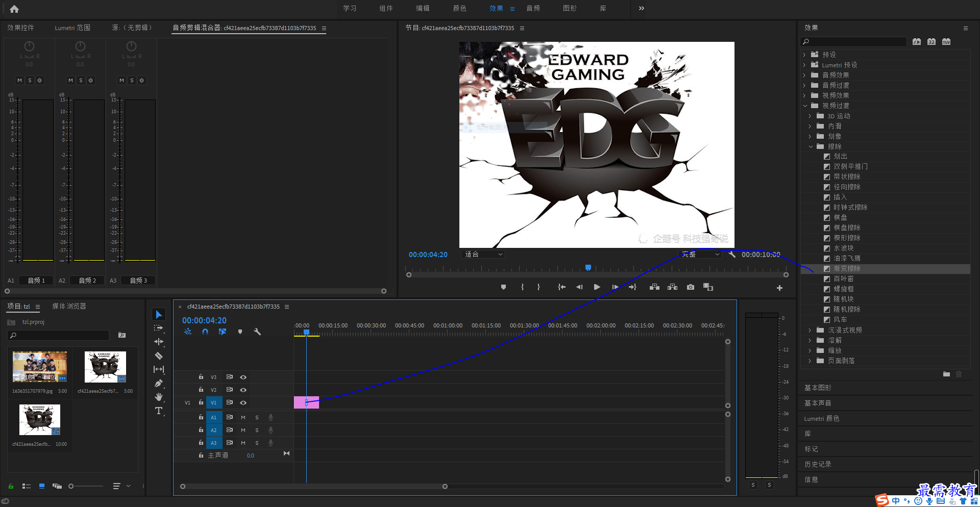Image resolution: width=980 pixels, height=507 pixels.
Task: Select the 百叶窗 transition
Action: (843, 278)
